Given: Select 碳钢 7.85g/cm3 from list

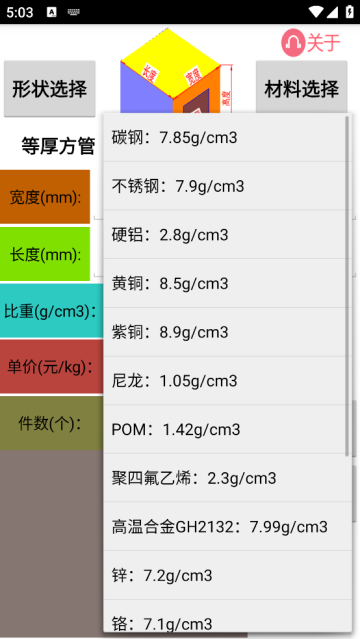Looking at the screenshot, I should (x=227, y=138).
